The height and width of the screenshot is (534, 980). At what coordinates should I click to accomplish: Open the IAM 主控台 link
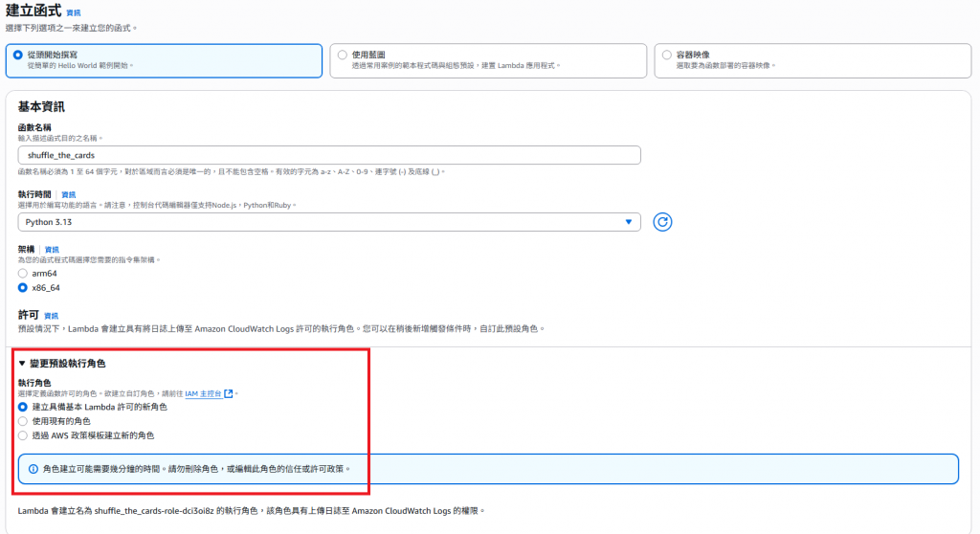pyautogui.click(x=203, y=393)
